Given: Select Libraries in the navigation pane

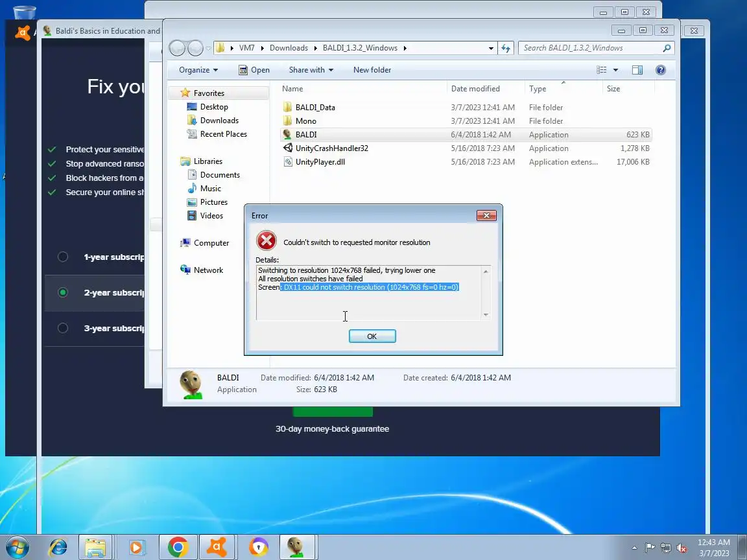Looking at the screenshot, I should pos(207,161).
